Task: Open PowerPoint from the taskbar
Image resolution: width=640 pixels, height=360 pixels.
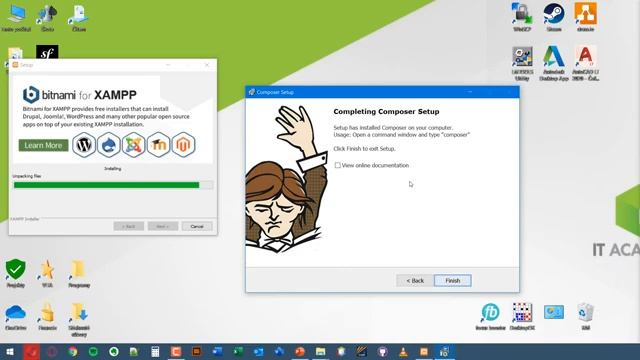Action: 300,352
